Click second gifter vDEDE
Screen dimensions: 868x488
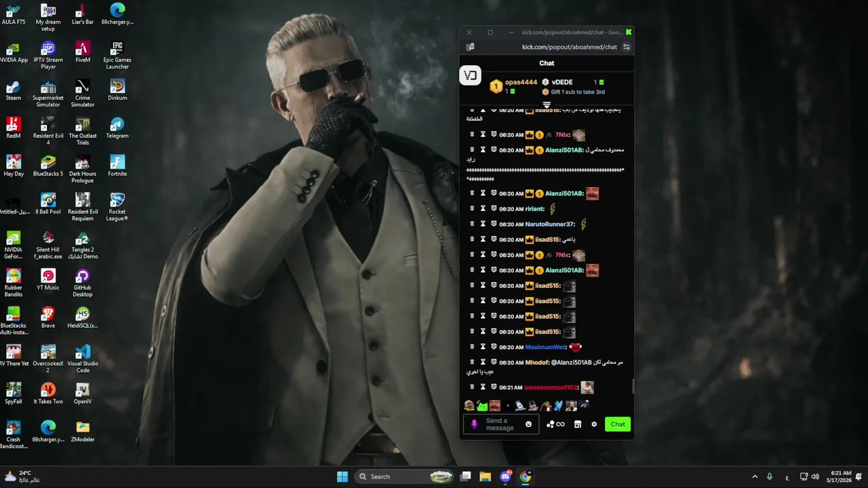point(561,83)
